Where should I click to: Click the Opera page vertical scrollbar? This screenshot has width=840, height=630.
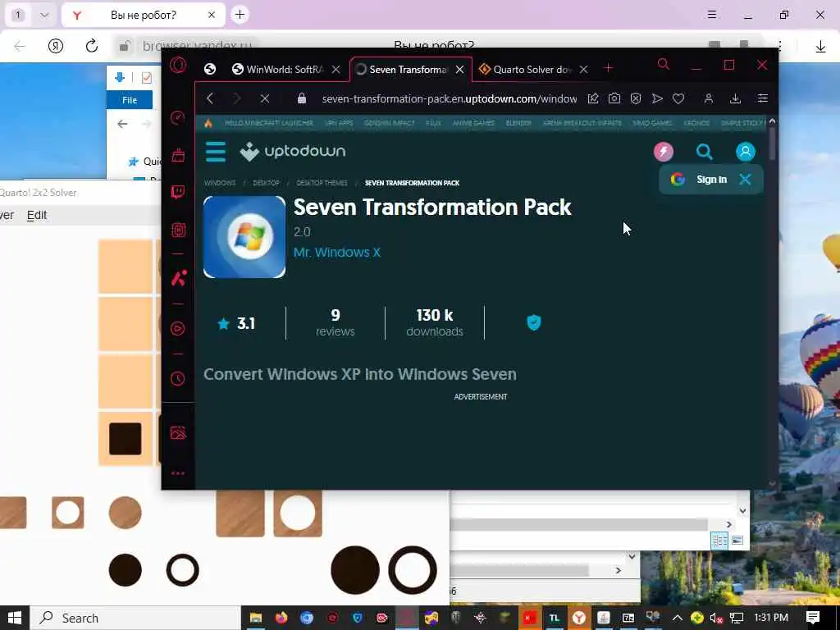(772, 143)
